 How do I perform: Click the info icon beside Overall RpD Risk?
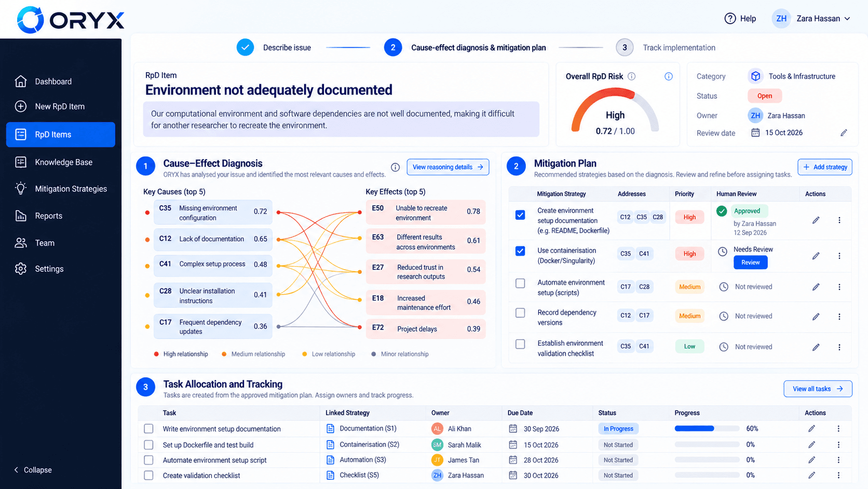[631, 76]
